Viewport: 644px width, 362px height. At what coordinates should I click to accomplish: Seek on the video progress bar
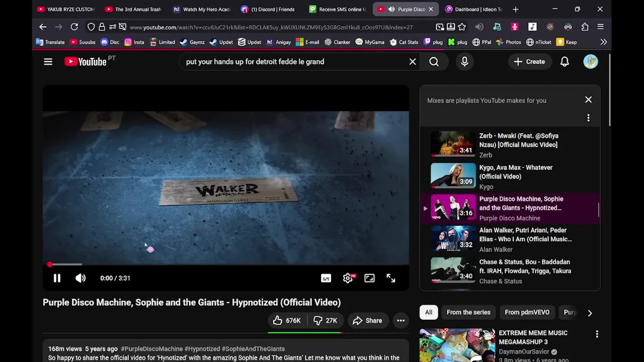pyautogui.click(x=226, y=264)
